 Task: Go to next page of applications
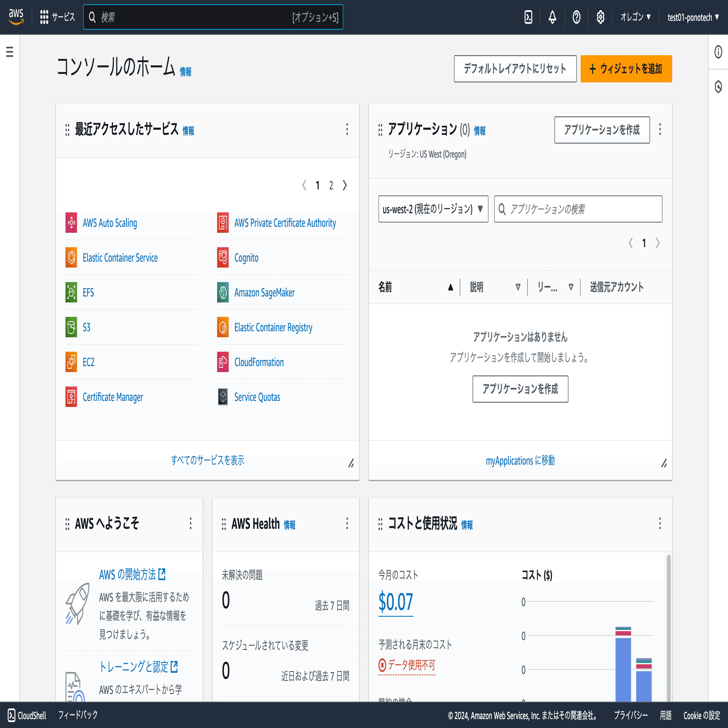[x=657, y=243]
